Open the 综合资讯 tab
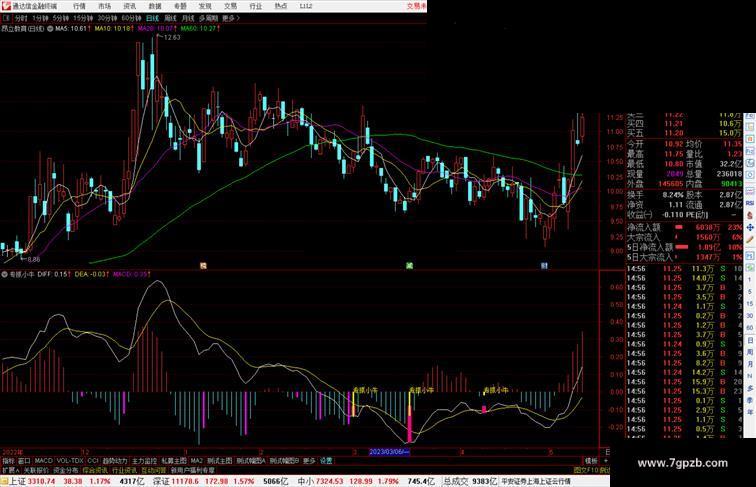Image resolution: width=756 pixels, height=487 pixels. click(95, 470)
